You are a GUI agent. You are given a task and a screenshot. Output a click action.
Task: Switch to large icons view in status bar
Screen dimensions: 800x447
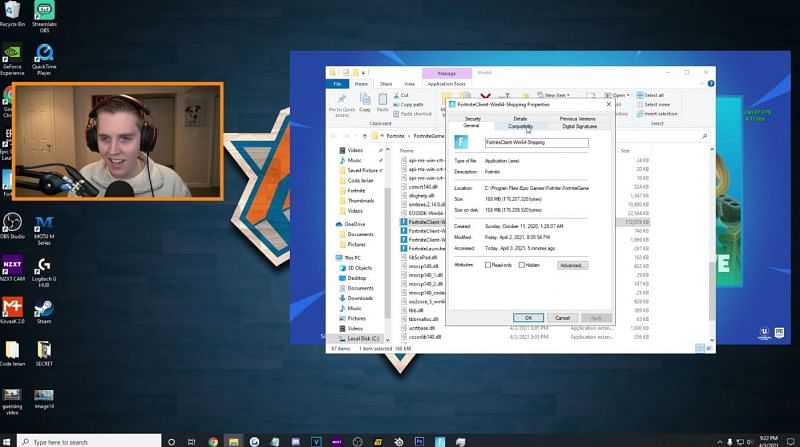709,348
